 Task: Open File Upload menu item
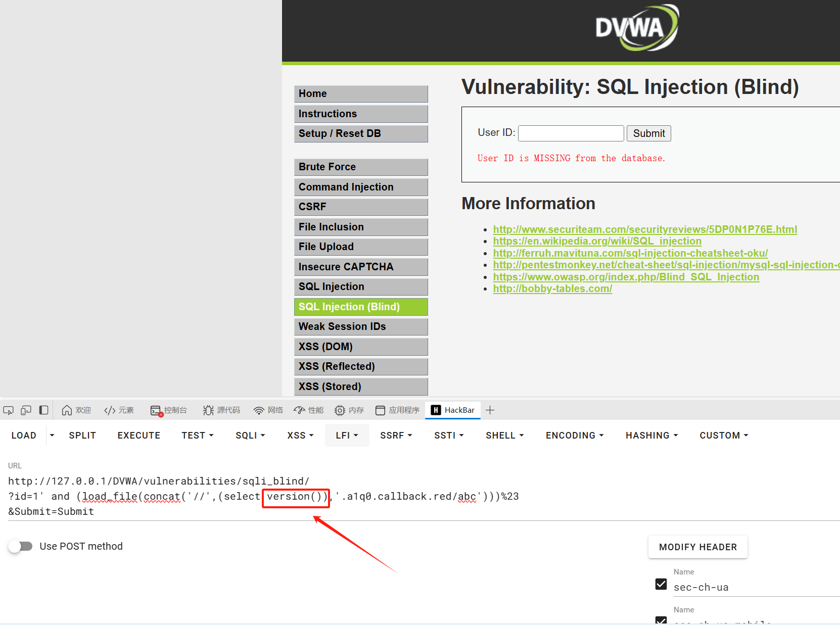tap(361, 247)
